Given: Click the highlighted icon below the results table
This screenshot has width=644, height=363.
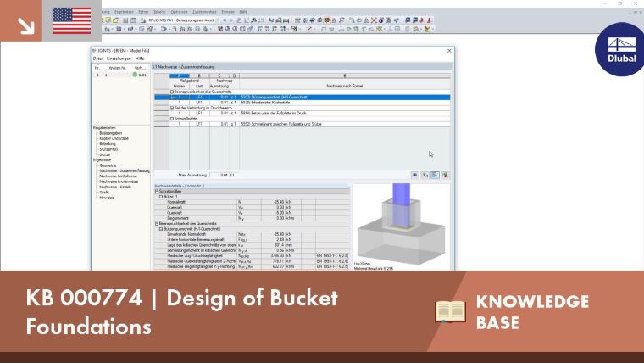Looking at the screenshot, I should coord(435,175).
